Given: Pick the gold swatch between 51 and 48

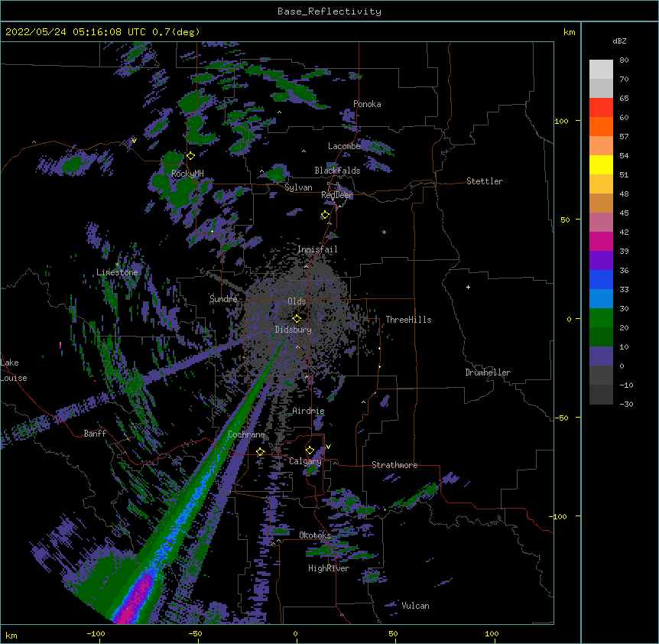Looking at the screenshot, I should pyautogui.click(x=601, y=184).
